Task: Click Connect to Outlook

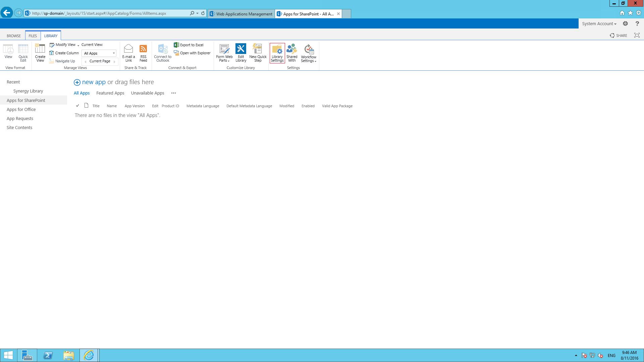Action: coord(163,53)
